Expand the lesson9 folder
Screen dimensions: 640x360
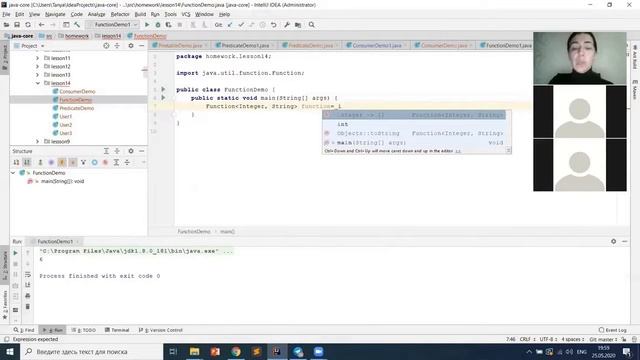[38, 142]
